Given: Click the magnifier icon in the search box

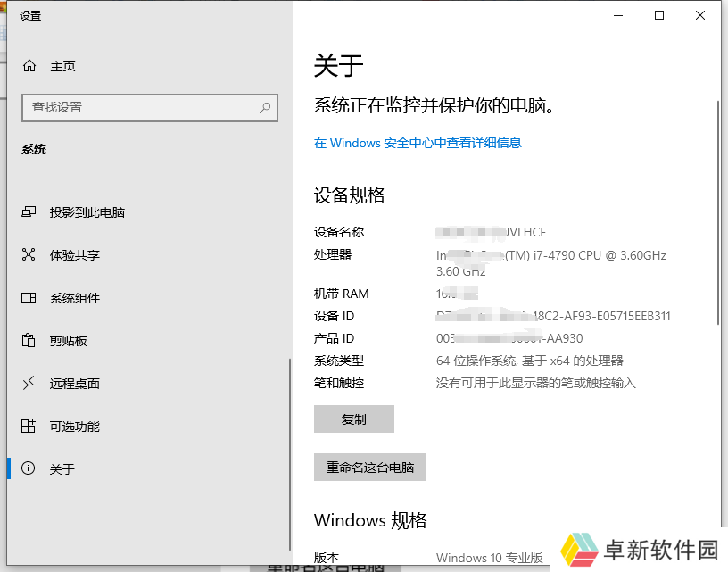Looking at the screenshot, I should point(265,107).
